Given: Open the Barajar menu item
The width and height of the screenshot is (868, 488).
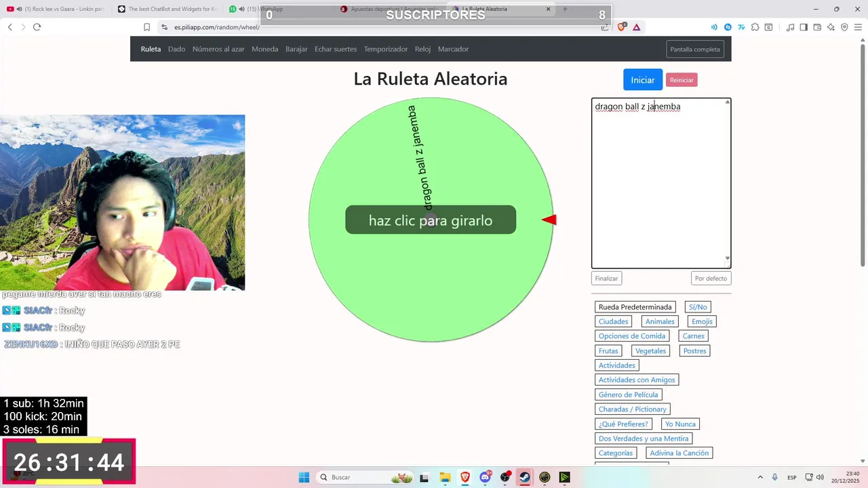Looking at the screenshot, I should click(296, 49).
